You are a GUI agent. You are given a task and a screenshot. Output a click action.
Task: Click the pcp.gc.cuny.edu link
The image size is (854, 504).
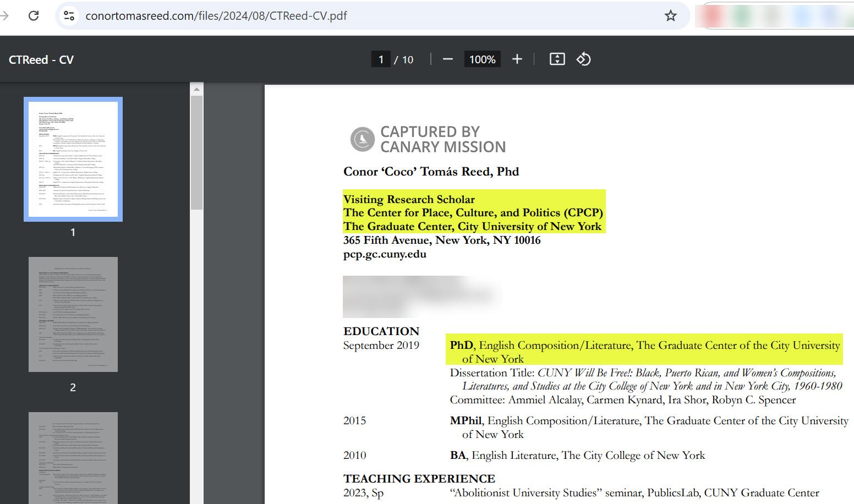pyautogui.click(x=385, y=254)
